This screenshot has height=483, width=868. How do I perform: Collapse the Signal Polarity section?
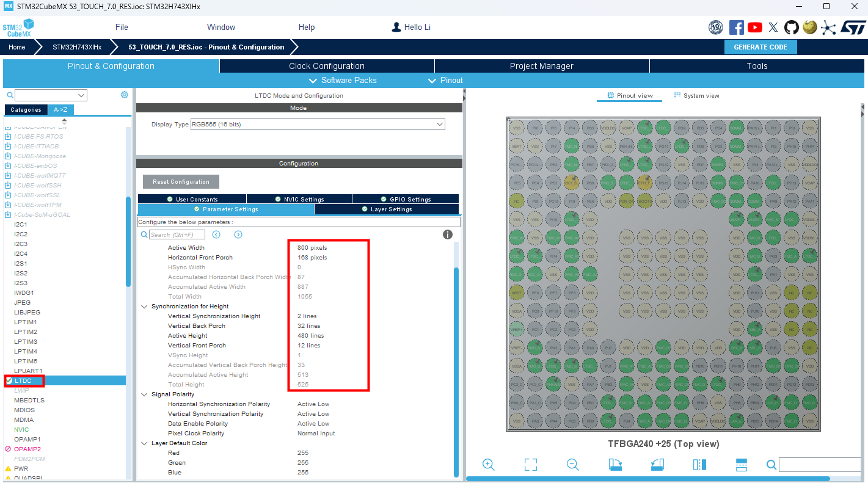click(144, 394)
